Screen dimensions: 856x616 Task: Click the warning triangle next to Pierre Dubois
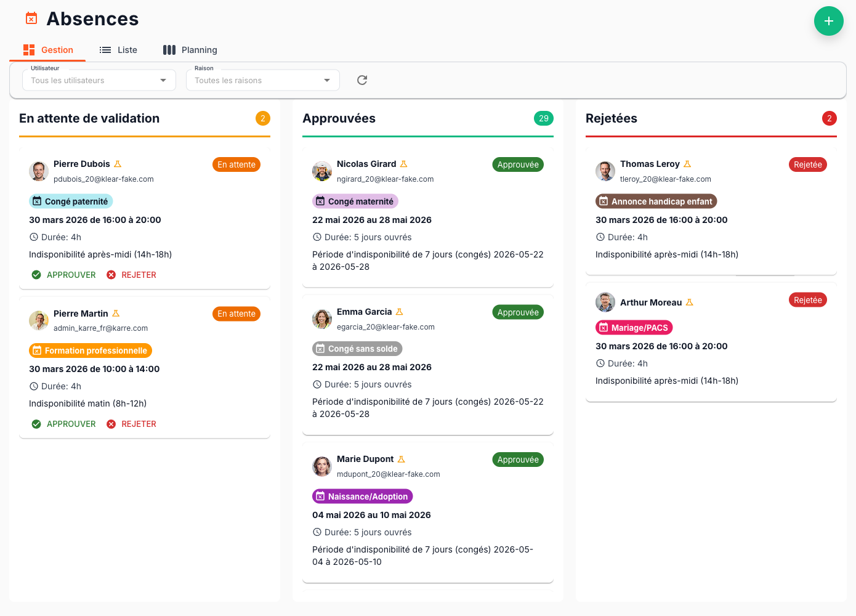118,163
